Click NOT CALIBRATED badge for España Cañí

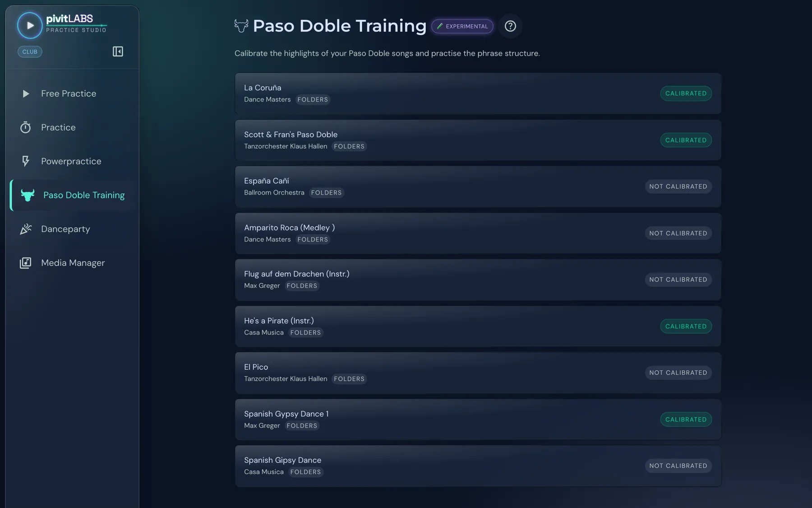(x=678, y=186)
